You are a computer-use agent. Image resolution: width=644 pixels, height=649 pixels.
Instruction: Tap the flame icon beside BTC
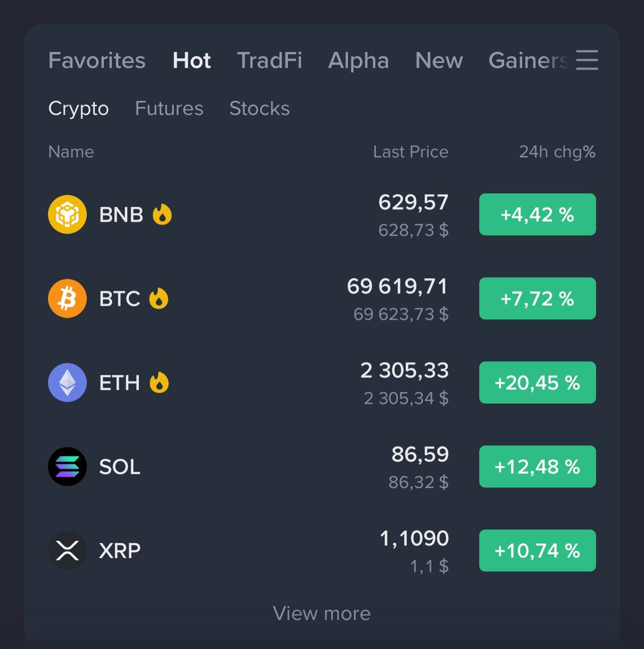click(x=159, y=298)
